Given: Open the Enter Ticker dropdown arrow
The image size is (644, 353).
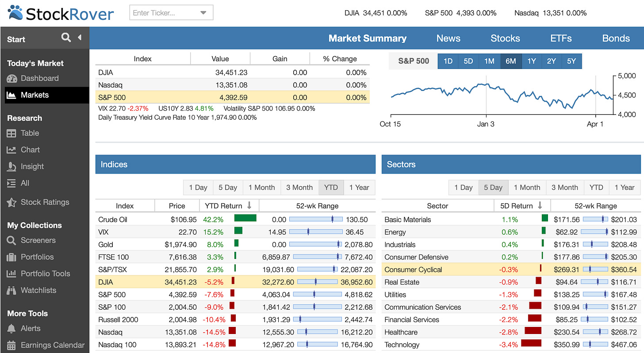Looking at the screenshot, I should (x=203, y=13).
